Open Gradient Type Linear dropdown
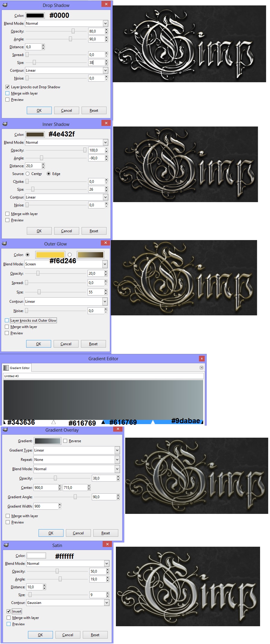Image resolution: width=270 pixels, height=644 pixels. point(77,450)
